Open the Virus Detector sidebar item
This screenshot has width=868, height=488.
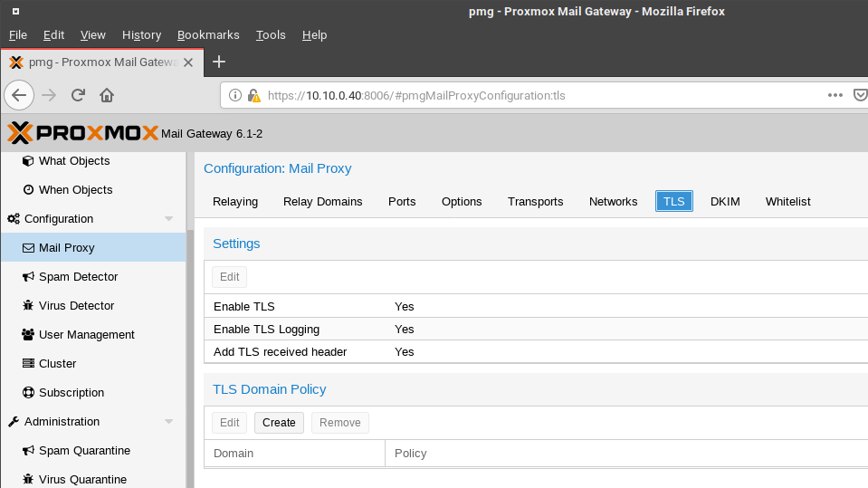coord(76,306)
